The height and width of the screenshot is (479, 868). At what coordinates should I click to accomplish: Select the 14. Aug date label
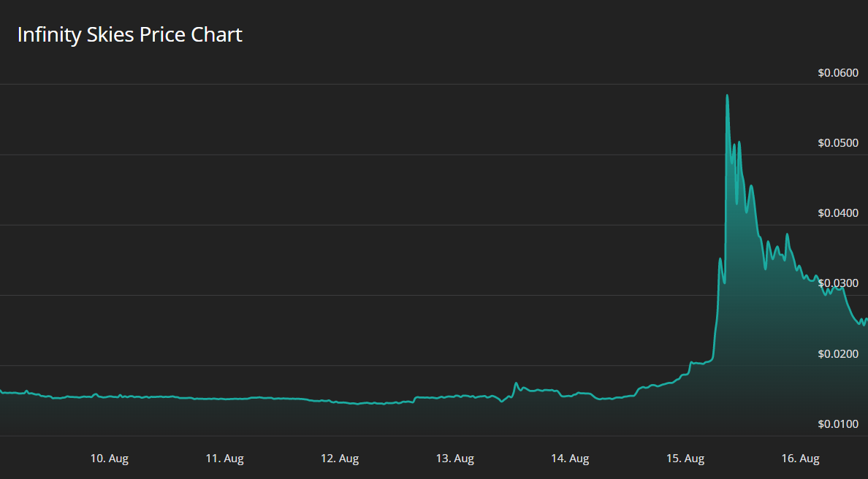pyautogui.click(x=570, y=459)
